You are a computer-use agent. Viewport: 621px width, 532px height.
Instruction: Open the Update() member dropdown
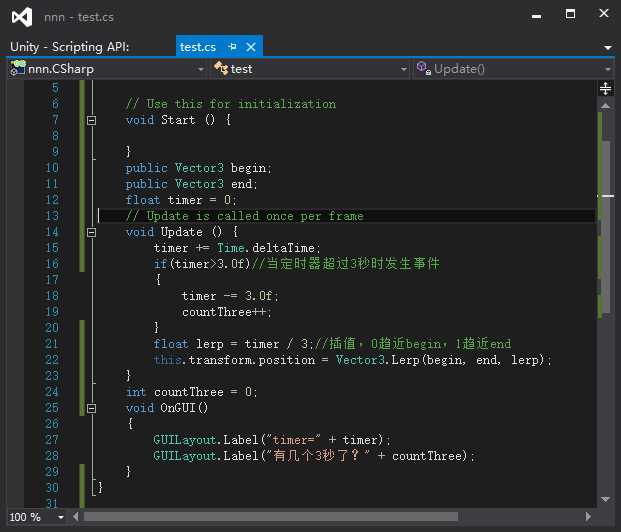tap(608, 69)
